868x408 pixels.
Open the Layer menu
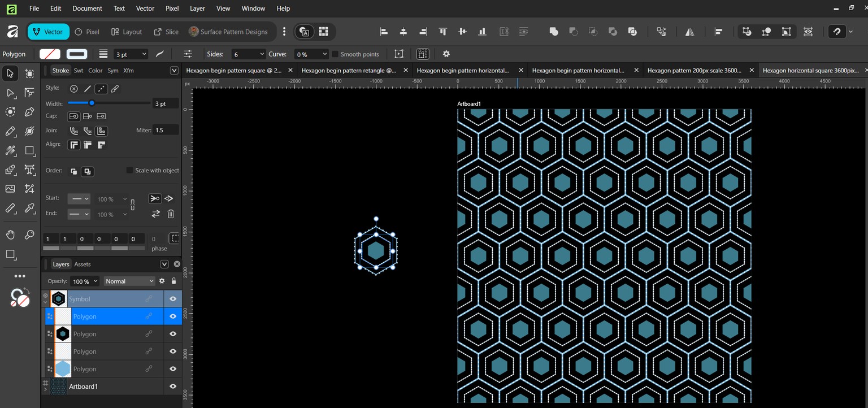tap(197, 8)
